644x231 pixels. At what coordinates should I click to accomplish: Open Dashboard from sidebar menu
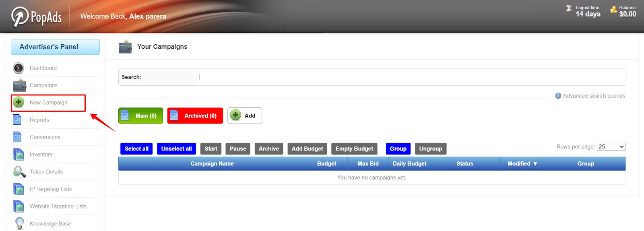click(x=43, y=68)
